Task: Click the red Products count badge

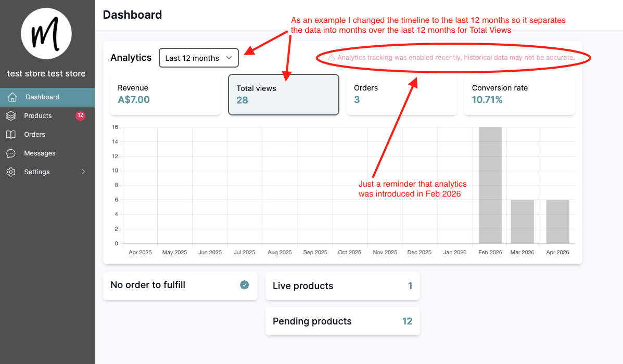Action: click(x=80, y=115)
